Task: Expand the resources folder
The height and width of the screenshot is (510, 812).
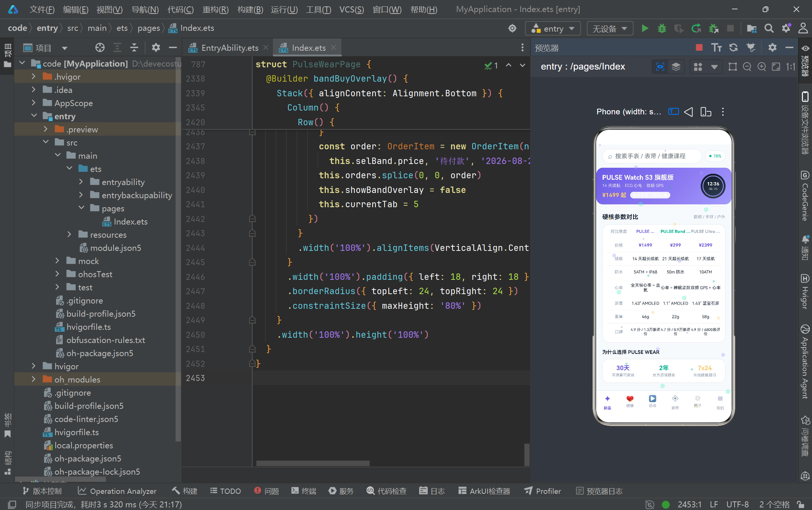Action: (x=69, y=234)
